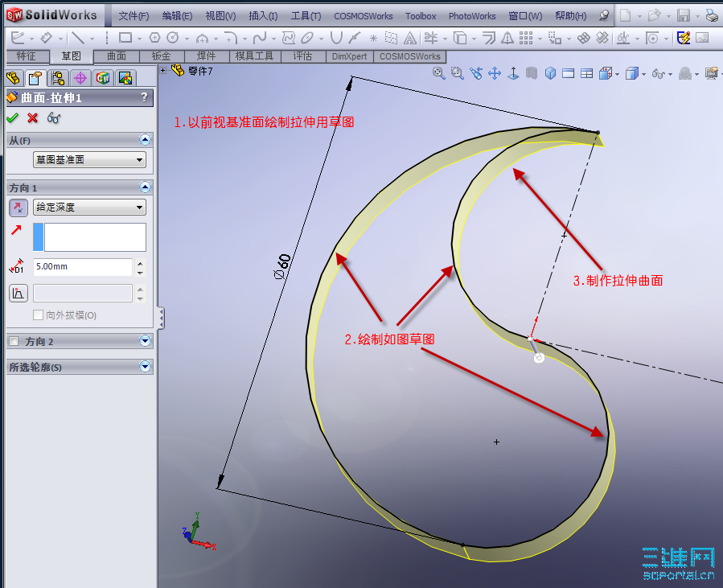This screenshot has width=723, height=588.
Task: Toggle the reverse direction button
Action: [x=18, y=208]
